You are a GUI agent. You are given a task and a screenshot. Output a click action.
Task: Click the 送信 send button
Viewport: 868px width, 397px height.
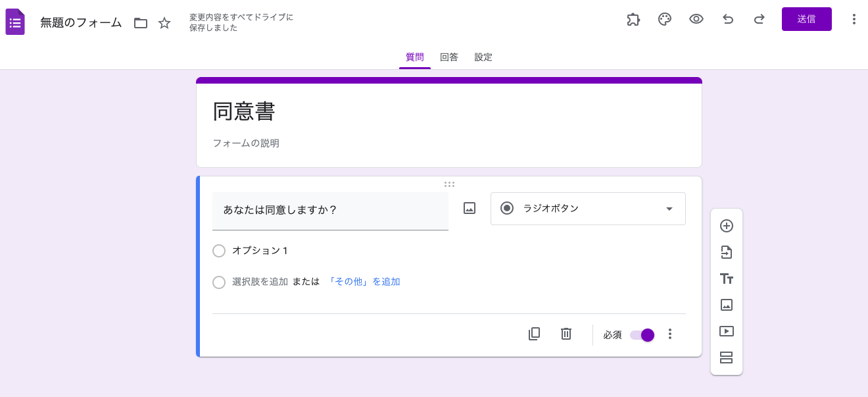806,19
